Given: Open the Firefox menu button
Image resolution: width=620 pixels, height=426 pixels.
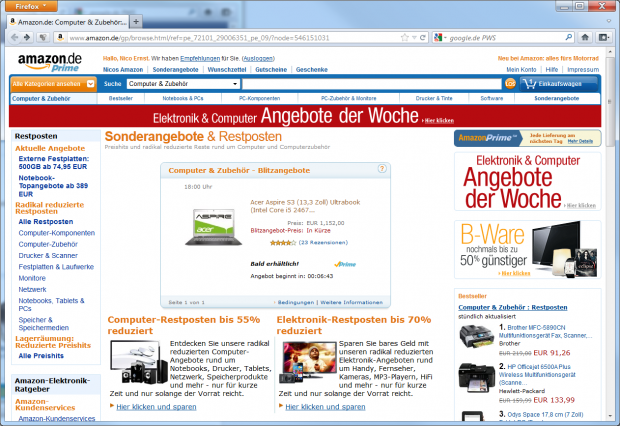Looking at the screenshot, I should point(31,6).
